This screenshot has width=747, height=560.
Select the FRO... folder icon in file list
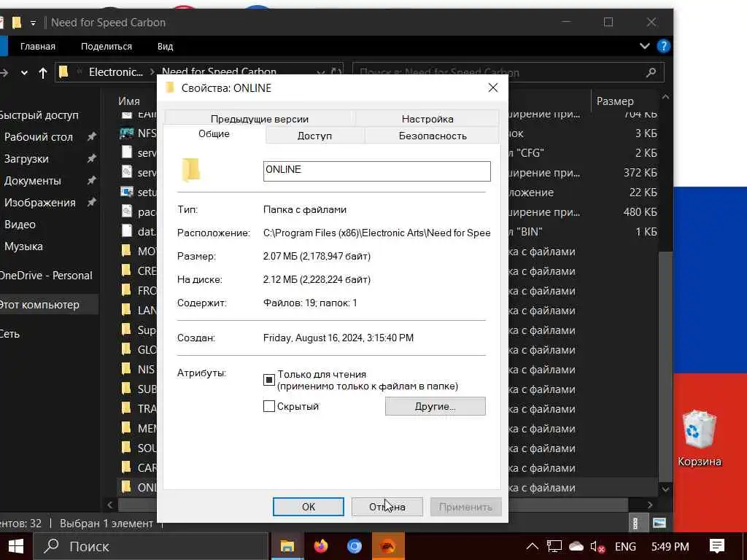pyautogui.click(x=126, y=290)
